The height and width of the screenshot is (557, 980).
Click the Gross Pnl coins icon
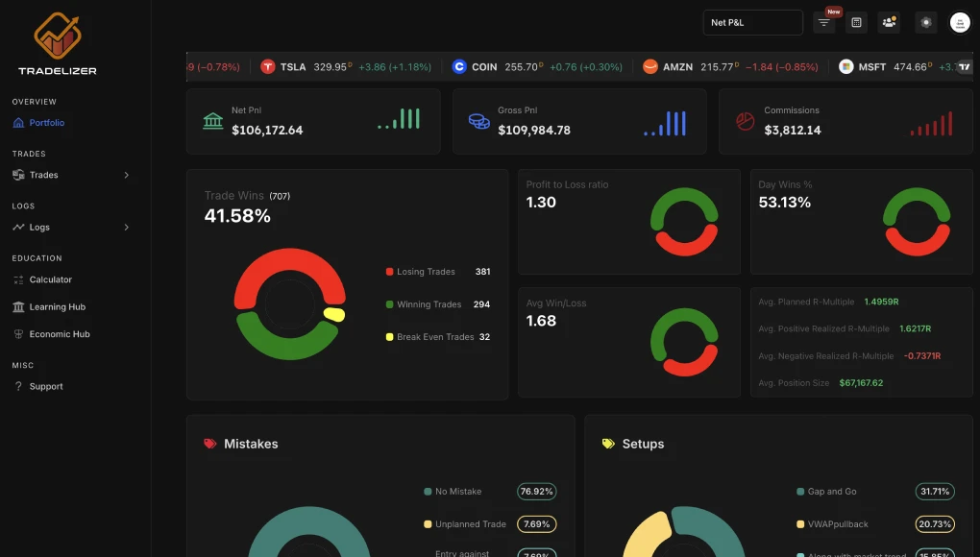point(478,121)
